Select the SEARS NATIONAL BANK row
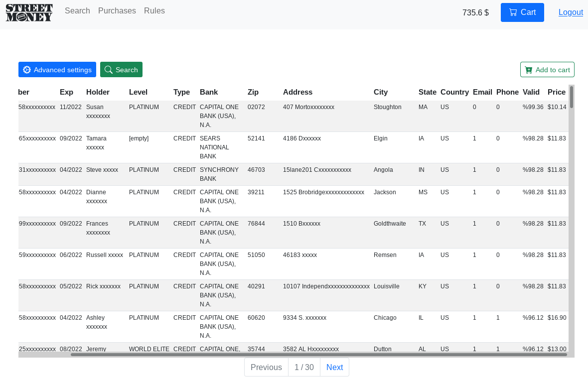This screenshot has height=386, width=588. pos(249,147)
